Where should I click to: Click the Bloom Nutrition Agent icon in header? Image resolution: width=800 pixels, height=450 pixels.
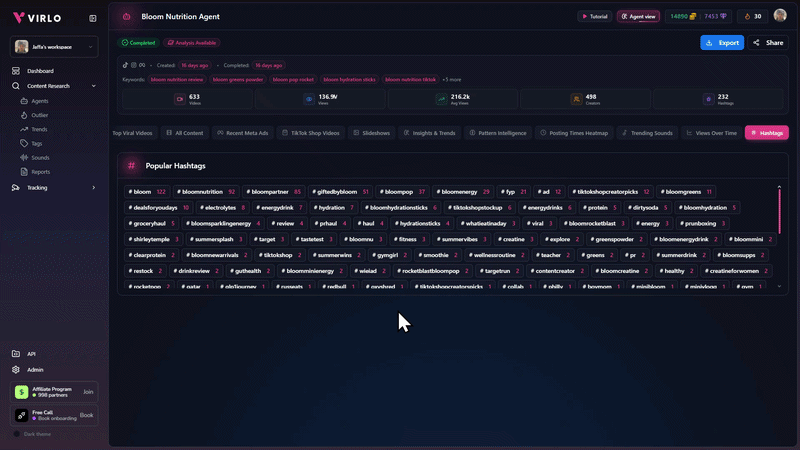point(127,16)
